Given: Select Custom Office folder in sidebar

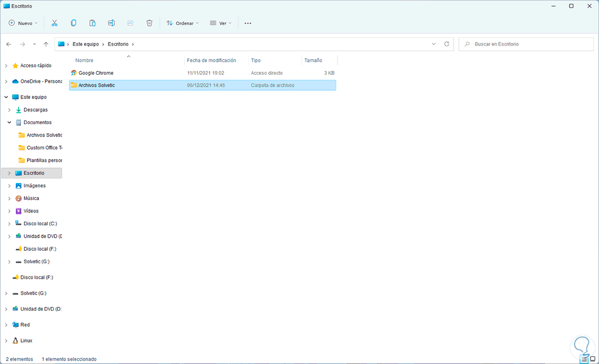Looking at the screenshot, I should (x=40, y=148).
